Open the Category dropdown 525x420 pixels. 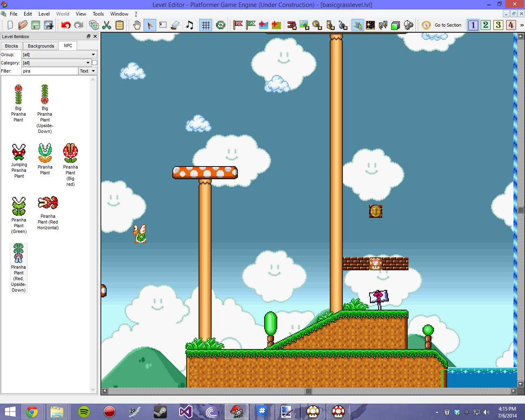coord(56,63)
